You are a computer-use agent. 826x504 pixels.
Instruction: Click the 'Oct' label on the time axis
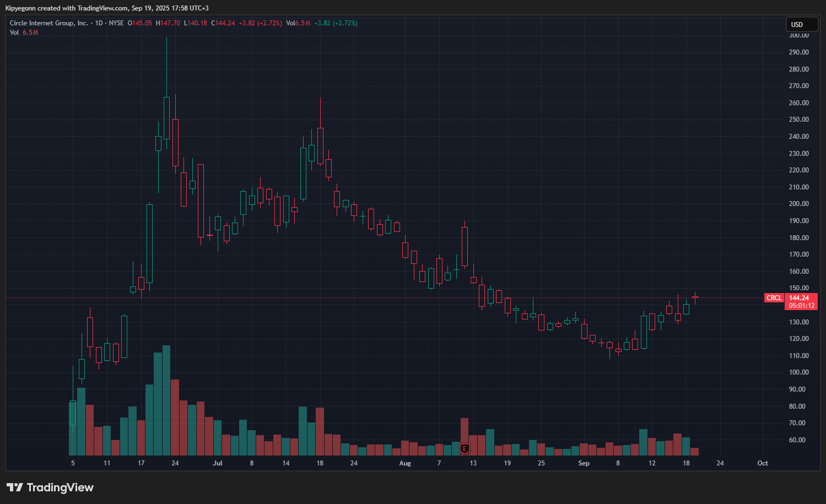pyautogui.click(x=763, y=463)
